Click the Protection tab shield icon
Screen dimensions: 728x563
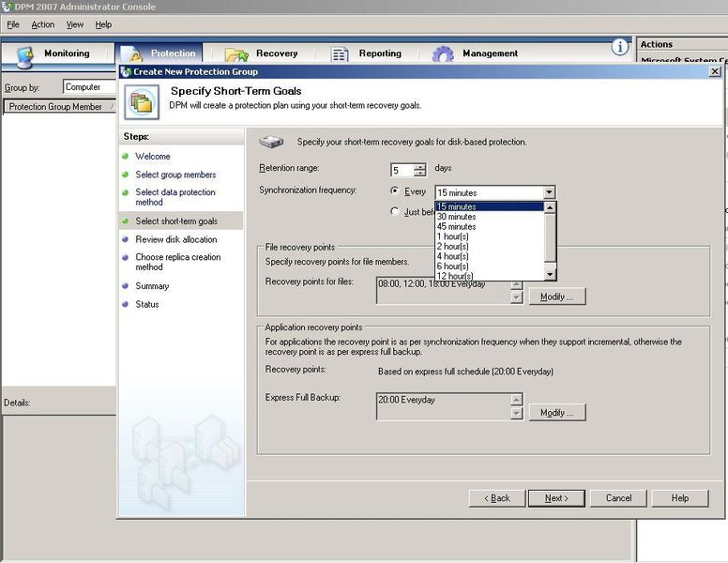pyautogui.click(x=131, y=54)
